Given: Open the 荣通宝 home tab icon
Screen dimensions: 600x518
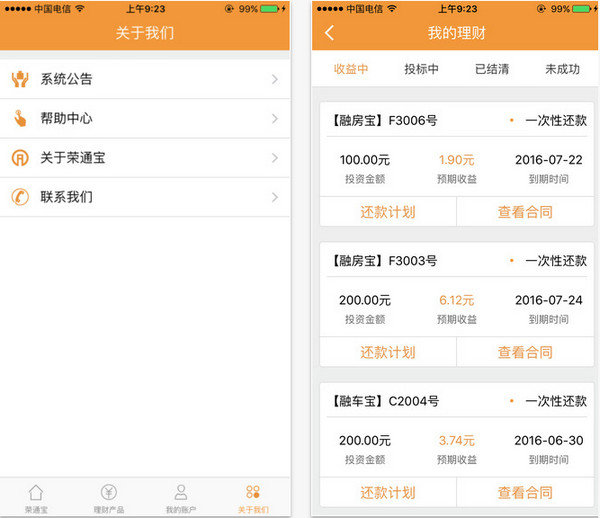Looking at the screenshot, I should click(x=36, y=492).
